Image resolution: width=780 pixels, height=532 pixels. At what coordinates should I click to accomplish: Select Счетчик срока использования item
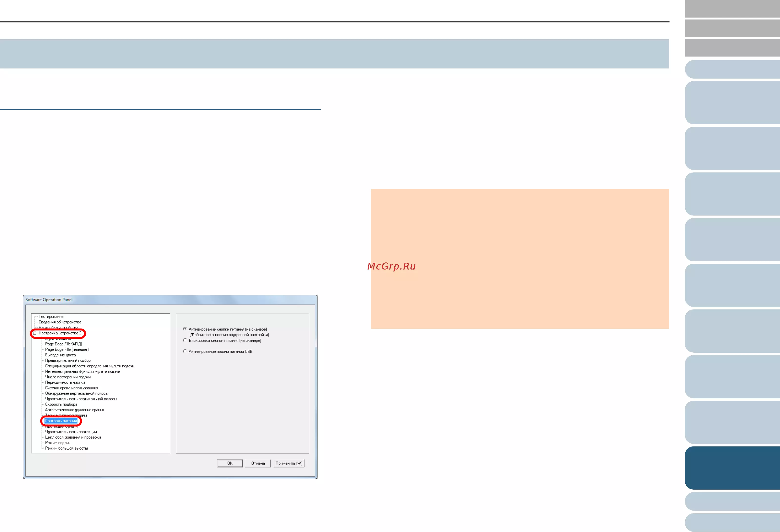pyautogui.click(x=71, y=388)
